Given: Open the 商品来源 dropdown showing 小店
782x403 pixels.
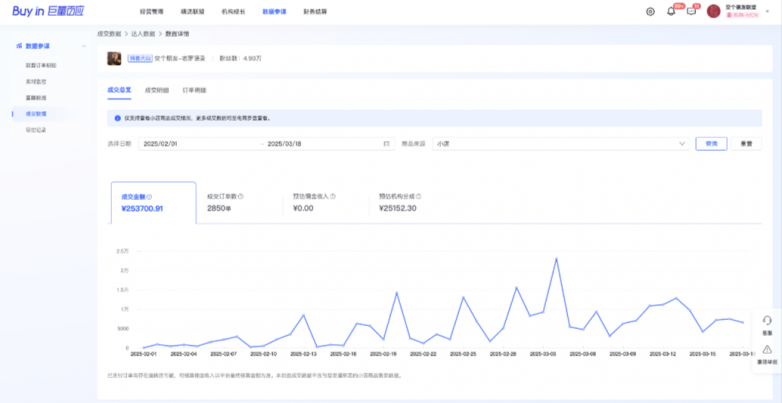Looking at the screenshot, I should (x=561, y=144).
